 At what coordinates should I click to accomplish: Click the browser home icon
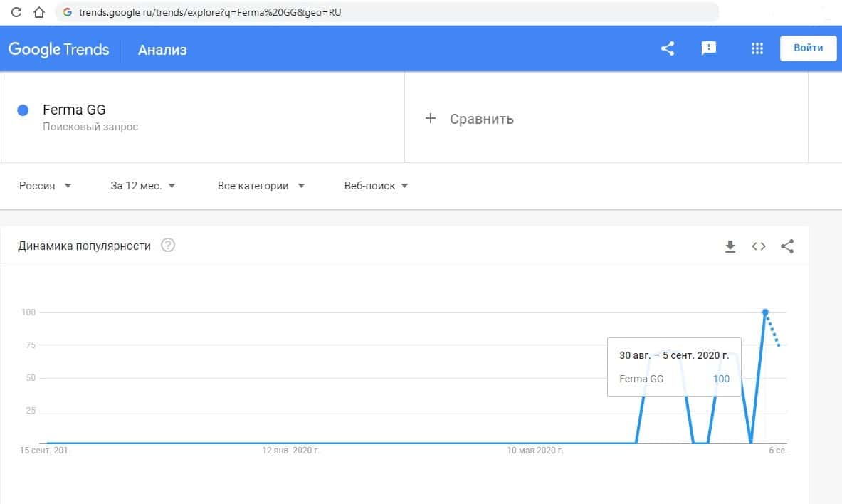pyautogui.click(x=40, y=12)
